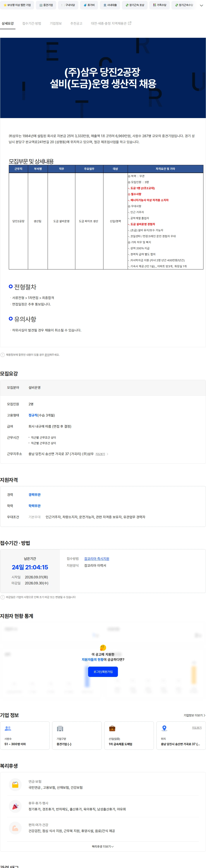Click the 휴무·휴가·행사 party icon
The width and height of the screenshot is (206, 868).
[15, 806]
